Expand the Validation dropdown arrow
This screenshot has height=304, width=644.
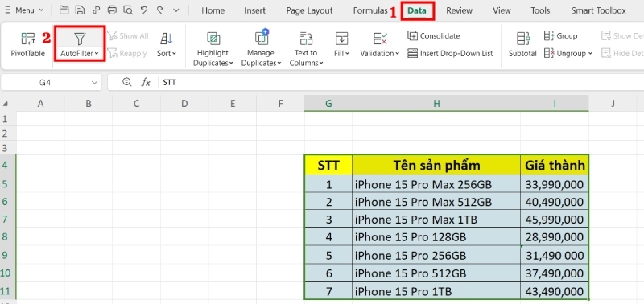(x=397, y=54)
